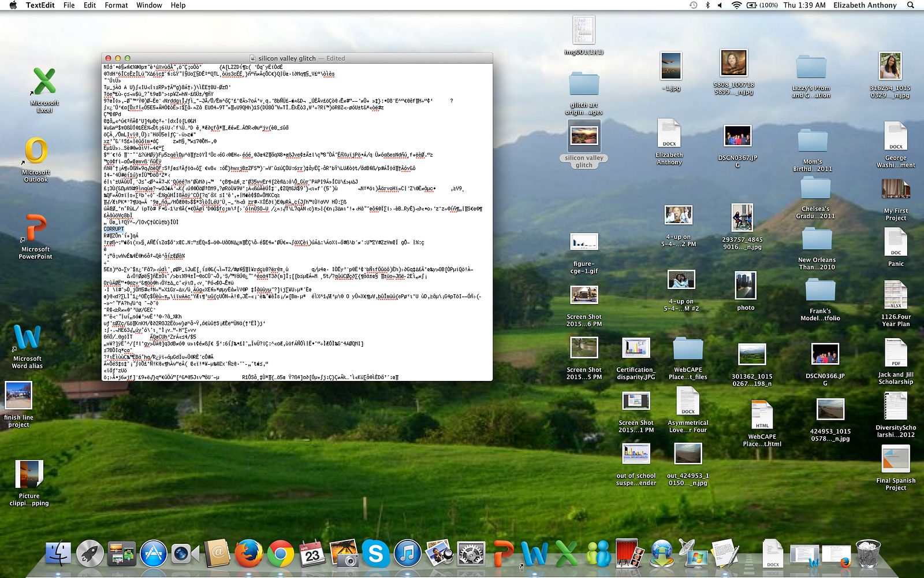Open the Trash in the Dock

(868, 554)
